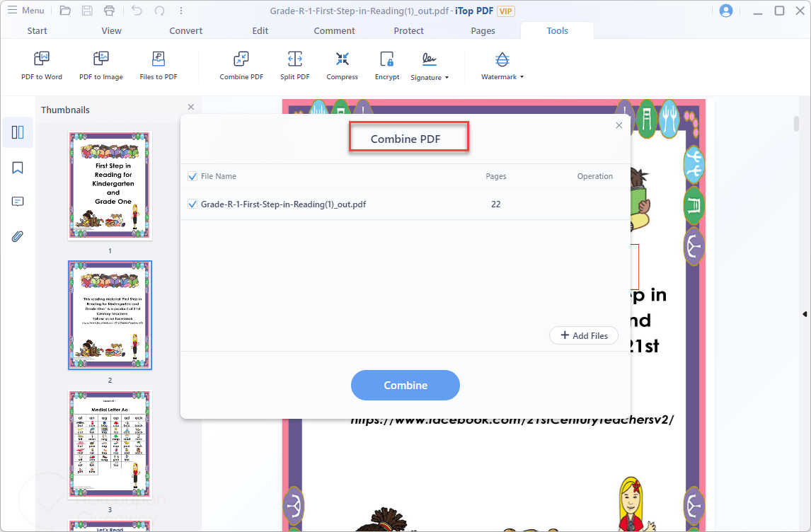The width and height of the screenshot is (811, 532).
Task: Expand the Signature dropdown arrow
Action: coord(447,78)
